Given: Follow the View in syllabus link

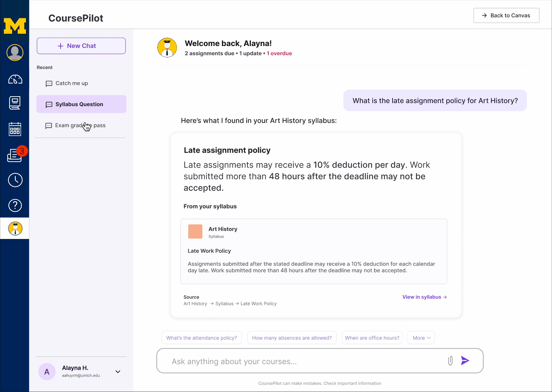Looking at the screenshot, I should click(424, 297).
